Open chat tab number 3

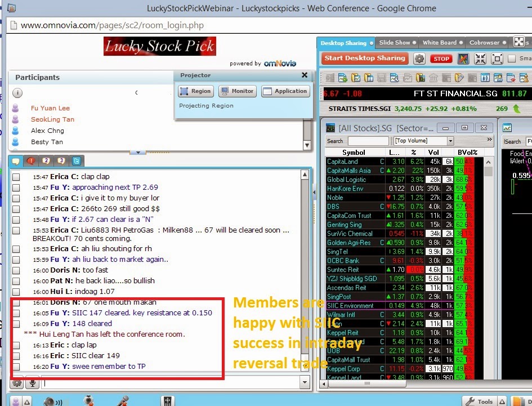(x=61, y=161)
